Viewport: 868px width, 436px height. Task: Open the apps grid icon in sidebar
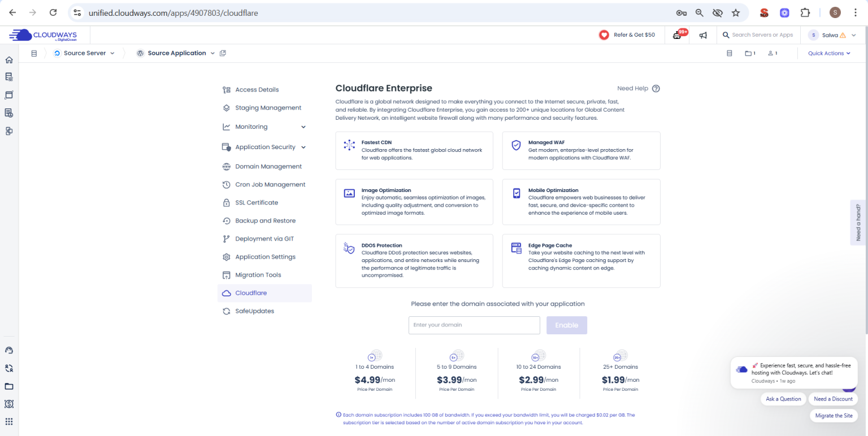[x=9, y=421]
